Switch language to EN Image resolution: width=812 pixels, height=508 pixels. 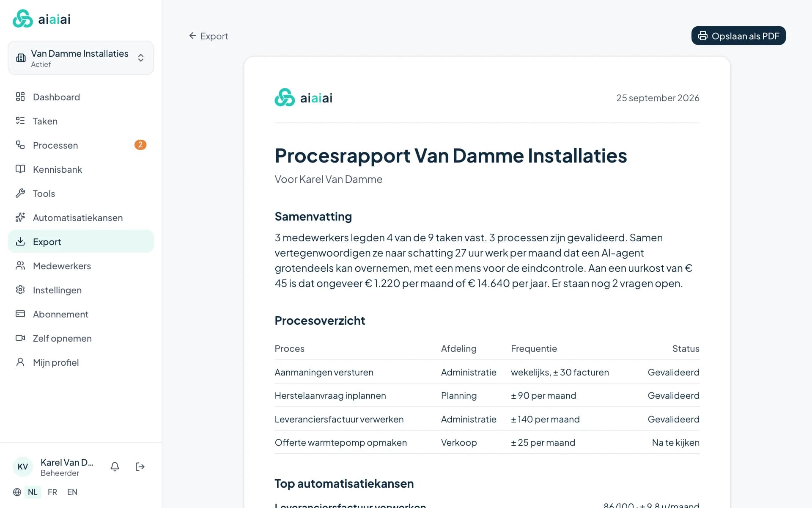(72, 492)
